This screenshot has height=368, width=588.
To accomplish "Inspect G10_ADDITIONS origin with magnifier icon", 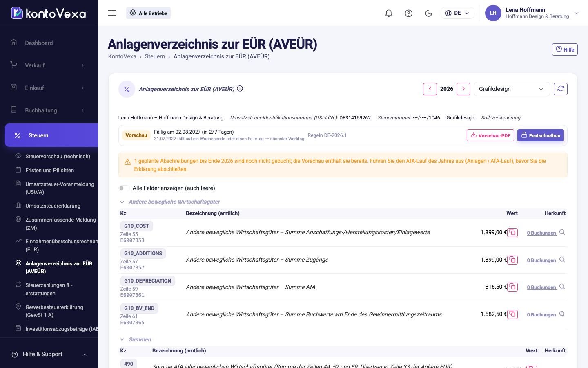I will [x=562, y=260].
